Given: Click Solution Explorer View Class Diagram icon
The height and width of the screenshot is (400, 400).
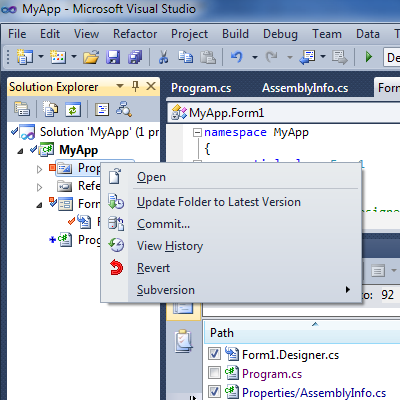Looking at the screenshot, I should tap(124, 109).
